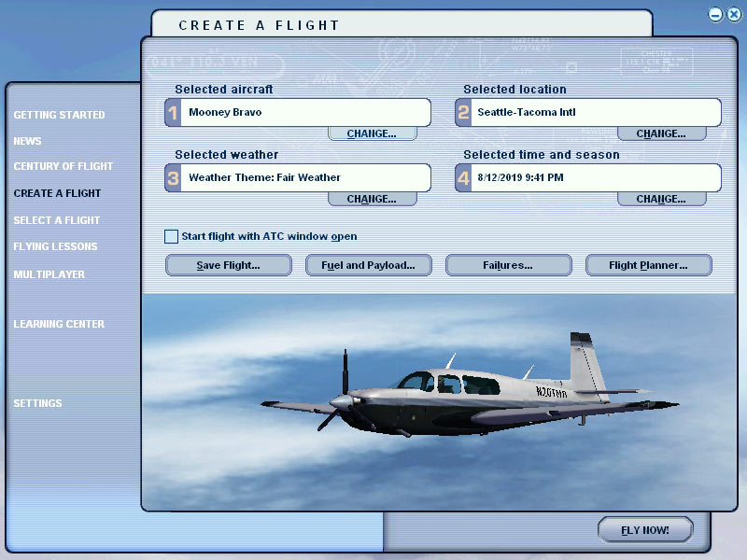Click the Save Flight button
The image size is (747, 560).
click(229, 265)
